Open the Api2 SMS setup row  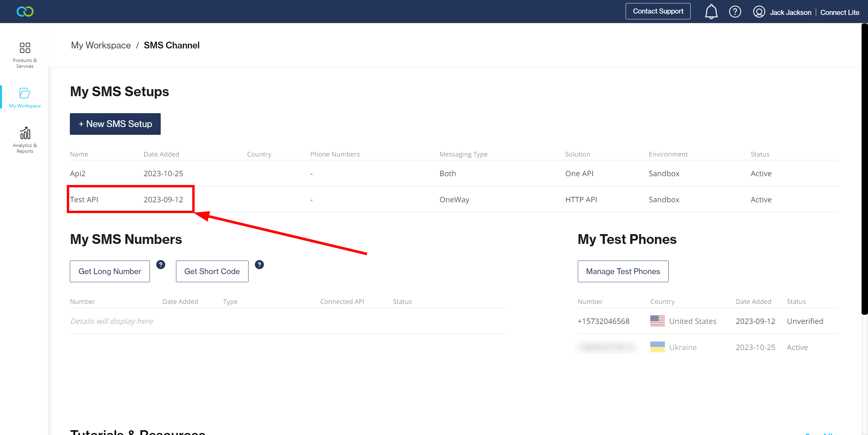tap(455, 173)
